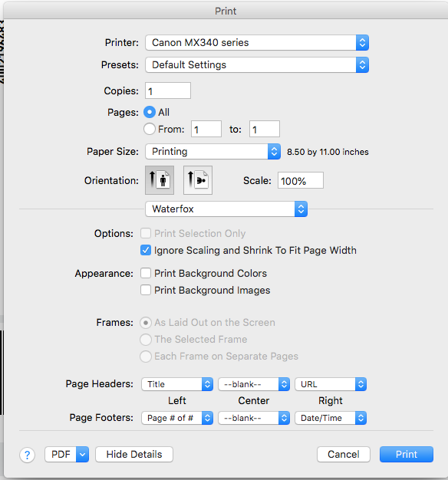
Task: Open center page footer blank dropdown
Action: click(254, 418)
